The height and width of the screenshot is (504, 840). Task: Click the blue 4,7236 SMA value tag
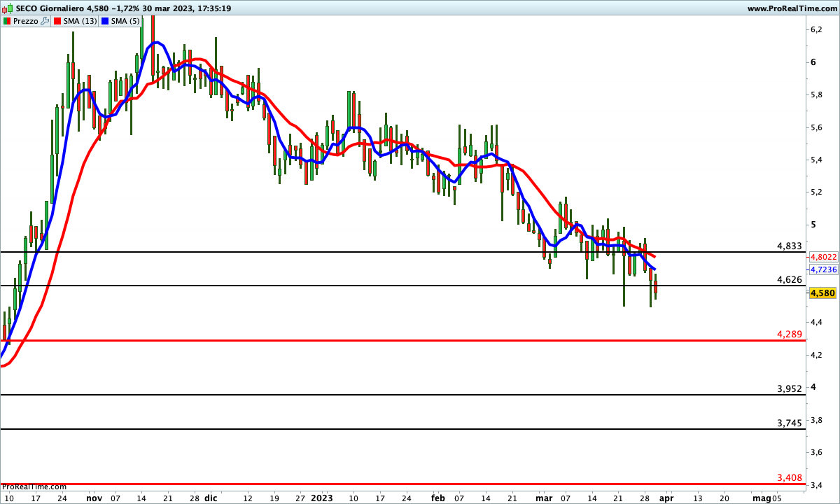pyautogui.click(x=822, y=269)
